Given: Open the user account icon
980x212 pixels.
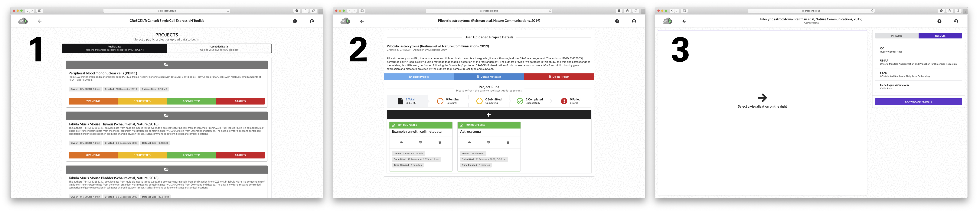Looking at the screenshot, I should [x=634, y=21].
